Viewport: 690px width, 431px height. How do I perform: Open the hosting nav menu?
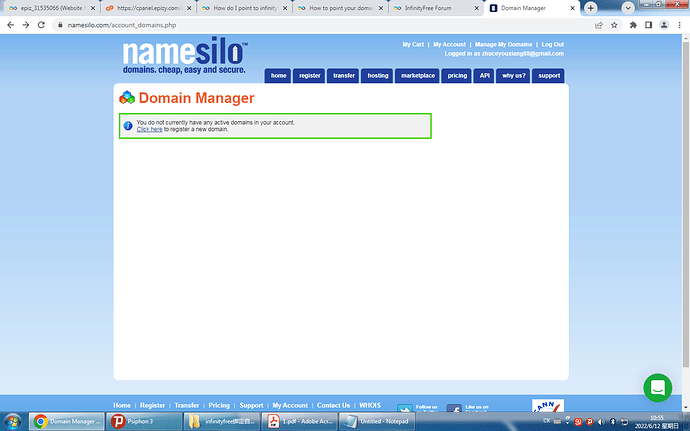[378, 76]
